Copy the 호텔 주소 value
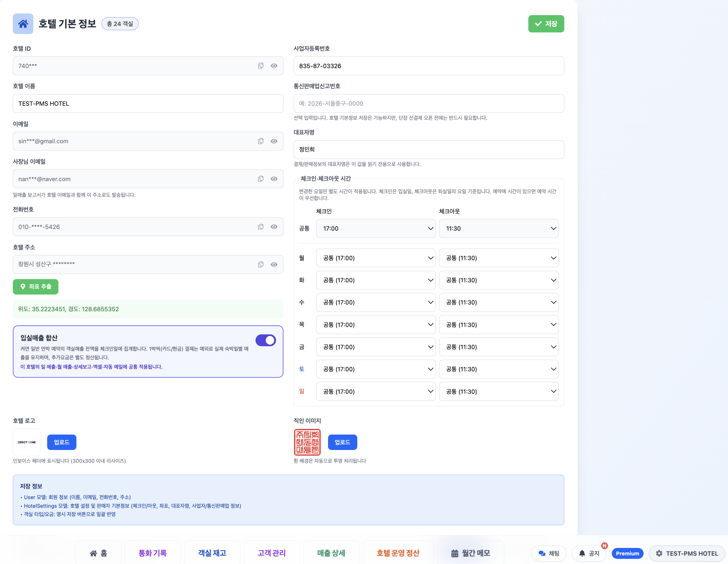Viewport: 728px width, 564px height. click(261, 264)
